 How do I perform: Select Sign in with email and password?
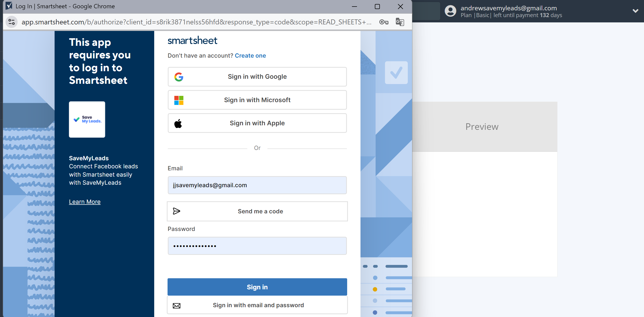coord(257,305)
